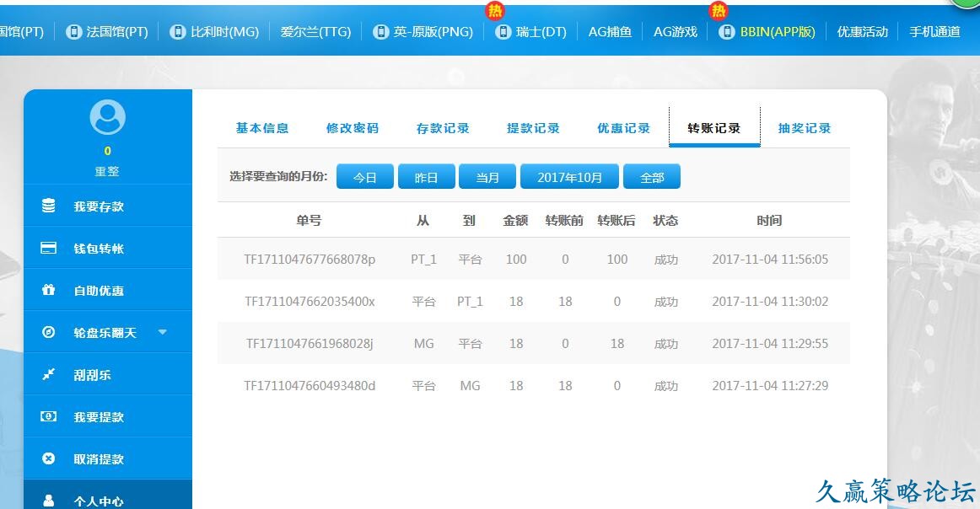Image resolution: width=980 pixels, height=509 pixels.
Task: Click the phone icon next to 法国馆(PT)
Action: (x=73, y=31)
